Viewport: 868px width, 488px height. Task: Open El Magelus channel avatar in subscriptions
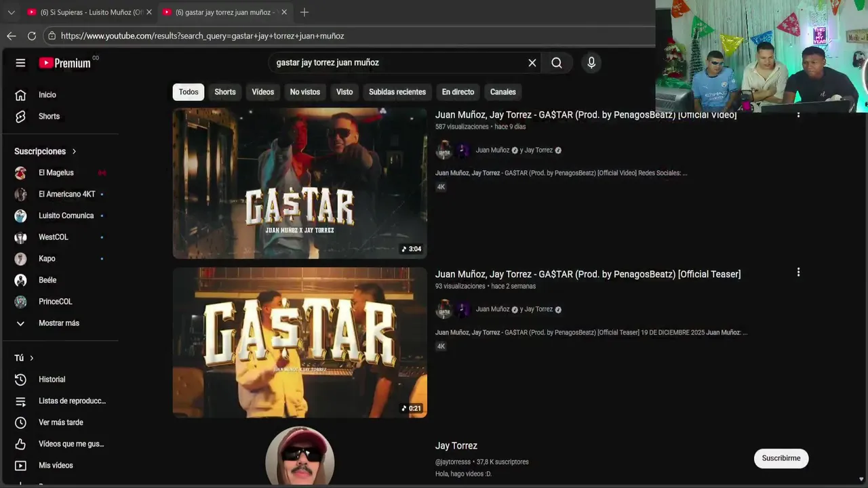[x=21, y=173]
